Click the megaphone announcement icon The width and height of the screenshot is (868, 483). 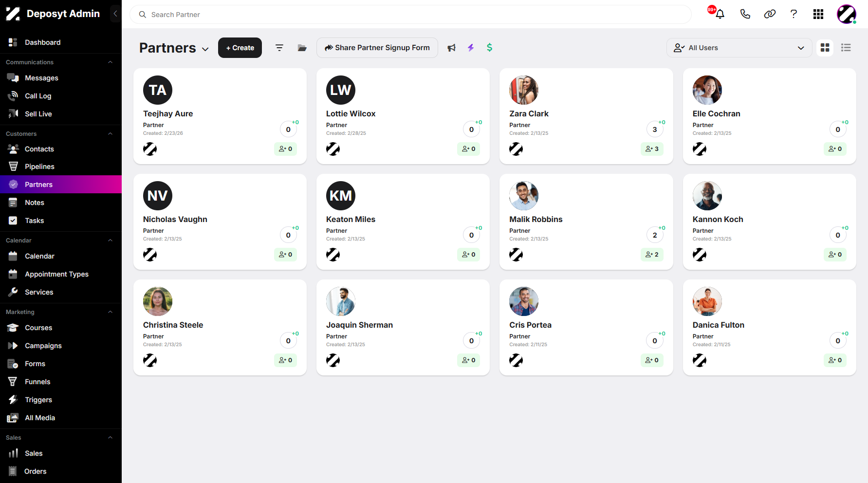coord(452,48)
